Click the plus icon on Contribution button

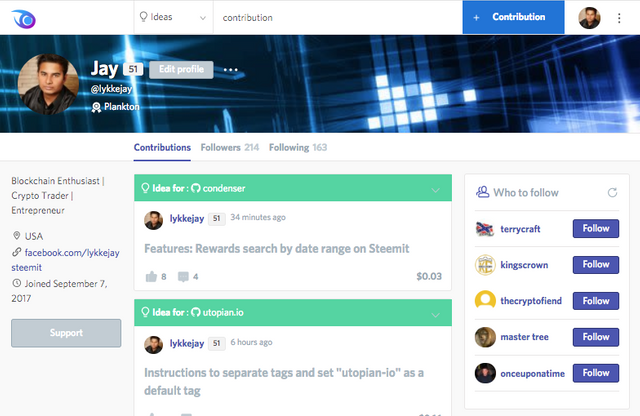pyautogui.click(x=476, y=18)
